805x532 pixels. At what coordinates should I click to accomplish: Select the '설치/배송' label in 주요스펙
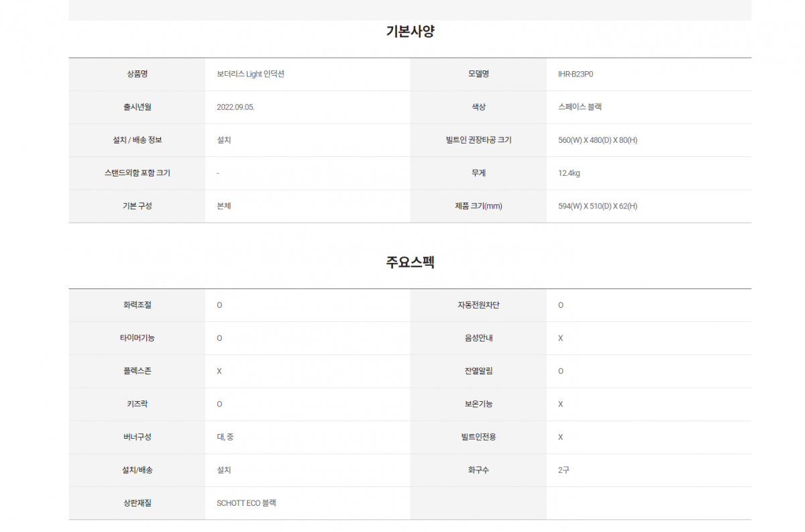[137, 470]
